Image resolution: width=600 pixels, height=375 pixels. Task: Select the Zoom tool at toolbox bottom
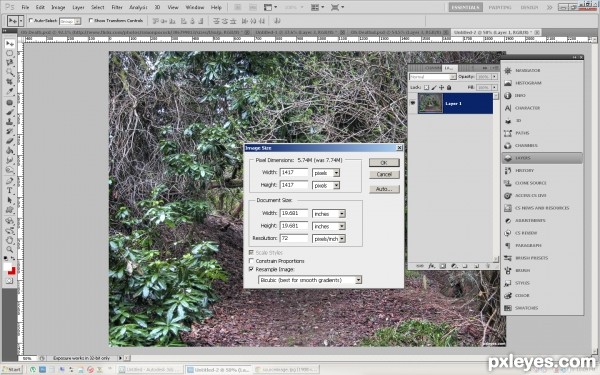tap(10, 249)
